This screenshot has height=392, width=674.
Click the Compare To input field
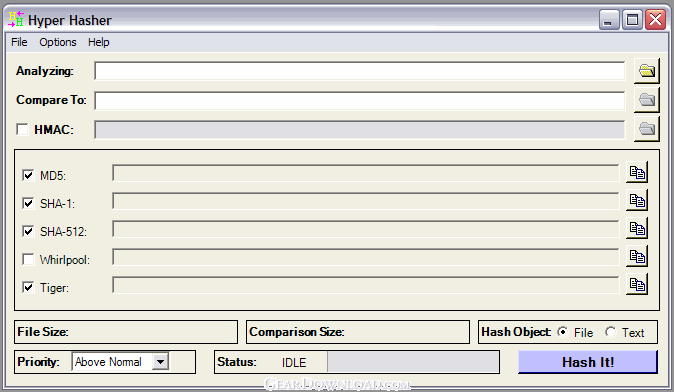coord(359,100)
